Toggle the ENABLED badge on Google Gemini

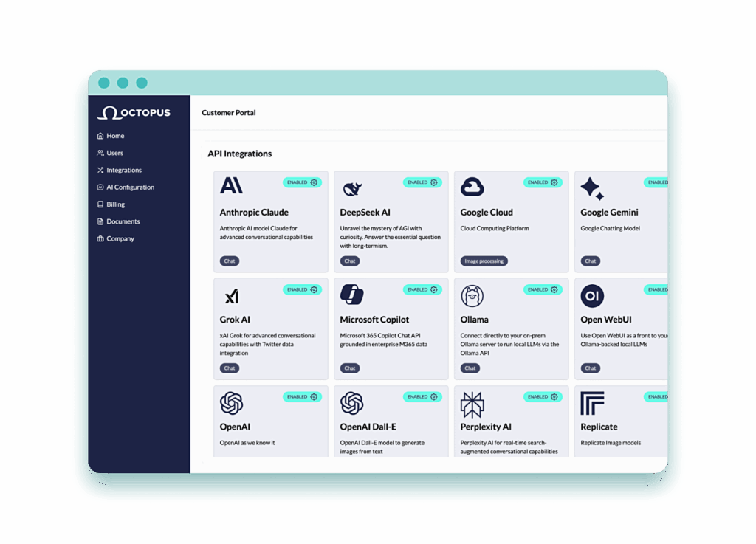pyautogui.click(x=656, y=182)
